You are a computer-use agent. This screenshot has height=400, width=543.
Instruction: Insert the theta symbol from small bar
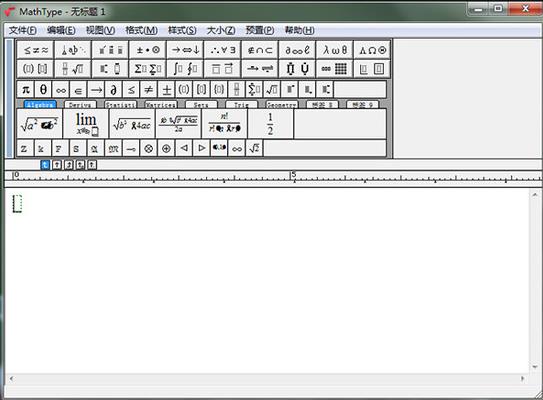pyautogui.click(x=43, y=90)
